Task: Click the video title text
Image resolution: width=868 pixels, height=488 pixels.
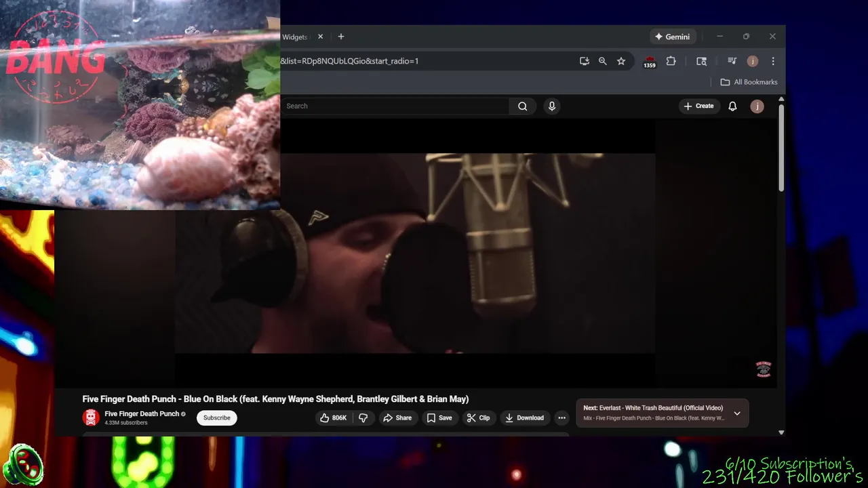Action: (275, 399)
